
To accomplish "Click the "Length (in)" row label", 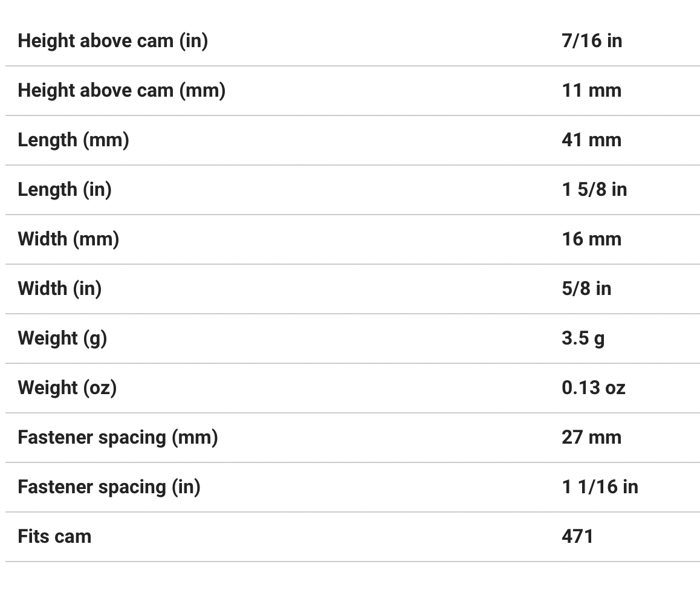I will tap(65, 190).
